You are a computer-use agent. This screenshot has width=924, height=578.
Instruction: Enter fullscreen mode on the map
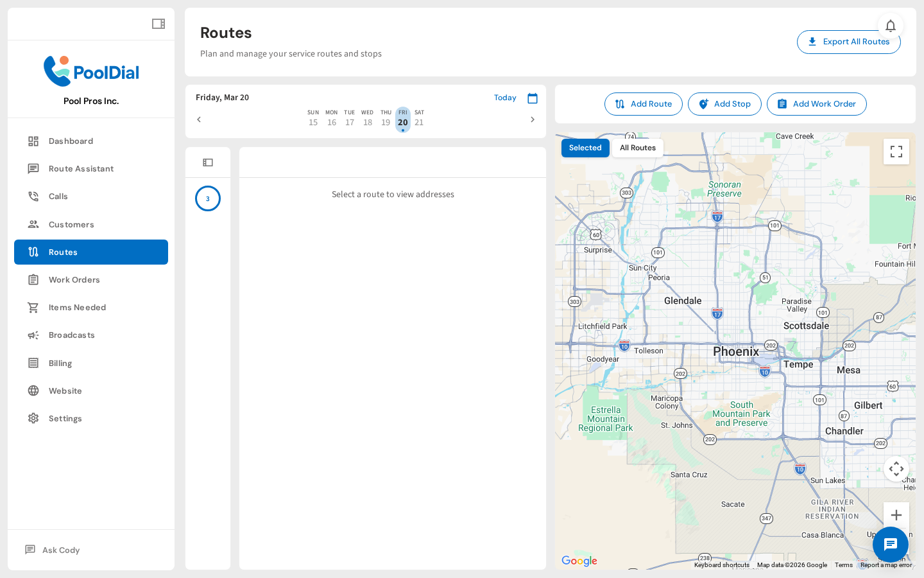(x=896, y=151)
